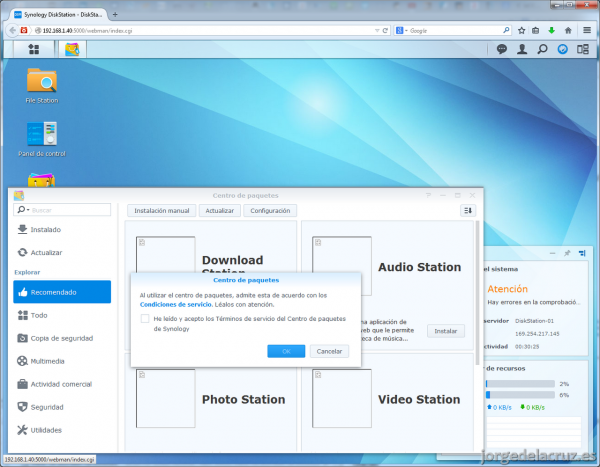Pin the system status widget
The image size is (600, 467).
pos(567,253)
